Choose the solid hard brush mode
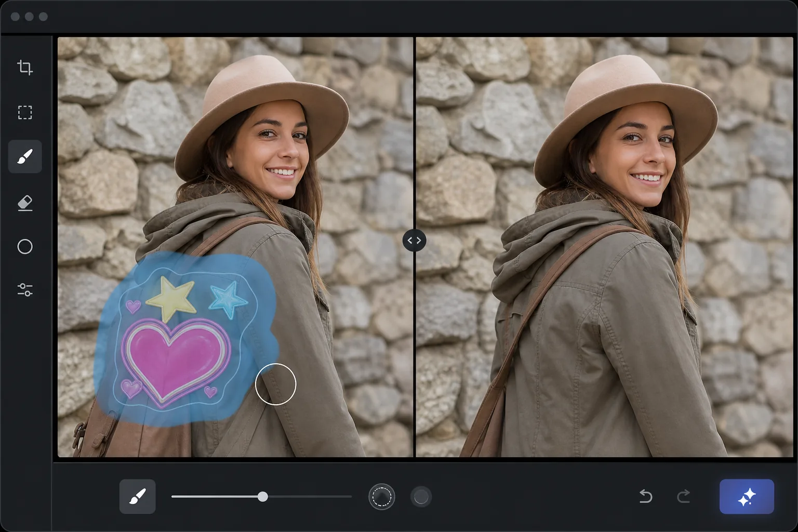 (421, 497)
